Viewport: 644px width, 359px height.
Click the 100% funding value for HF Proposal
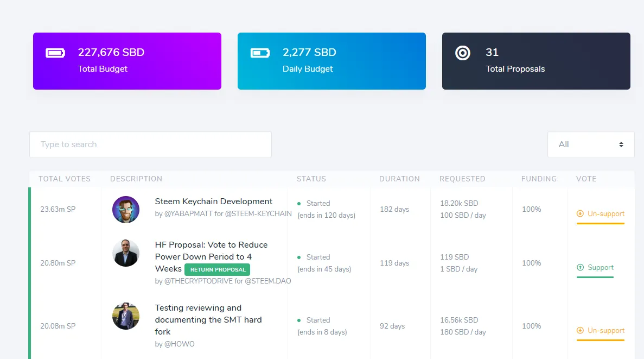click(x=532, y=263)
